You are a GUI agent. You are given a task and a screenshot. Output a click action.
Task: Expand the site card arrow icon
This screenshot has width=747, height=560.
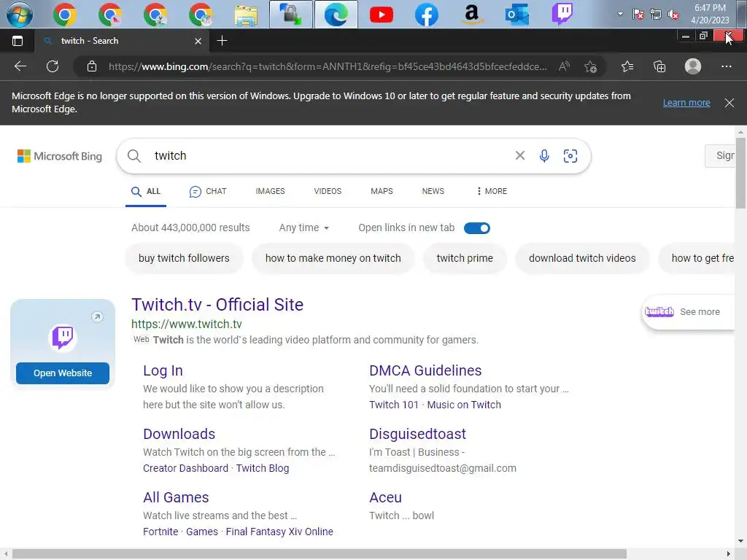point(97,316)
